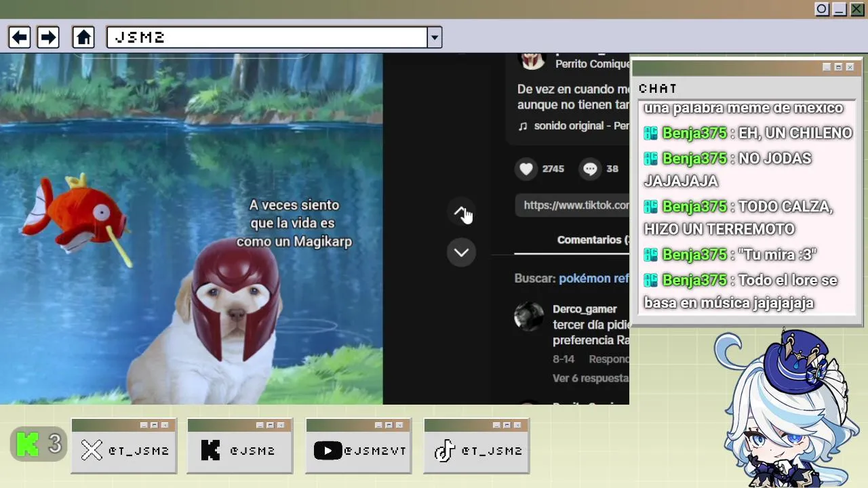
Task: Click the JSMZ address bar field
Action: pyautogui.click(x=267, y=37)
